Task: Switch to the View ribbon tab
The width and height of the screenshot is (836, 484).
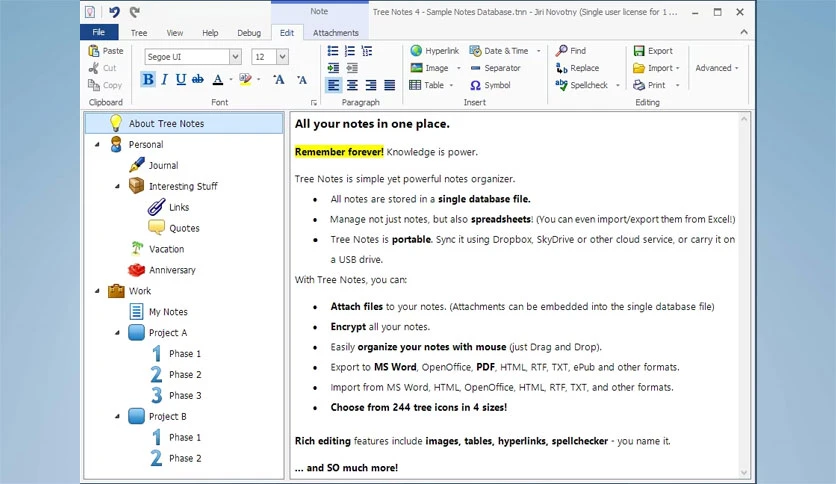Action: 175,33
